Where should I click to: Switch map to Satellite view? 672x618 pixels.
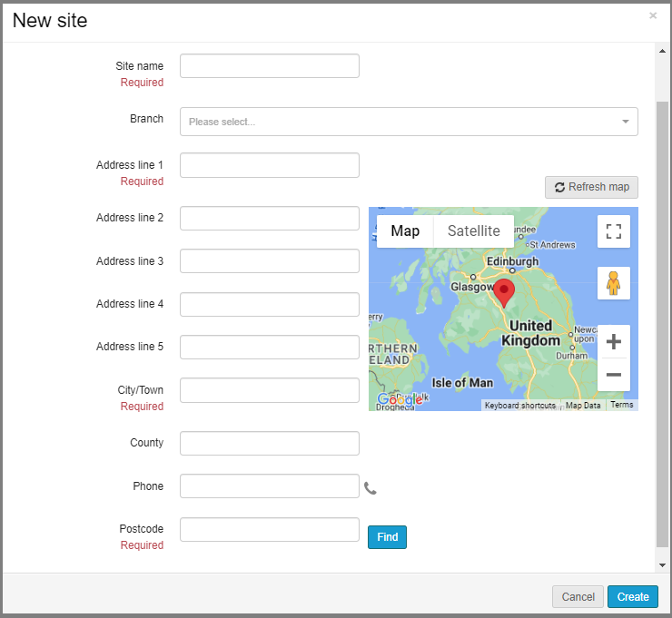click(473, 231)
